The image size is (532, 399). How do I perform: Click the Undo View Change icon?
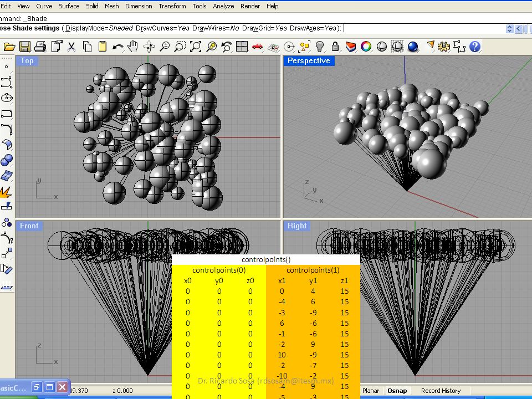(226, 47)
